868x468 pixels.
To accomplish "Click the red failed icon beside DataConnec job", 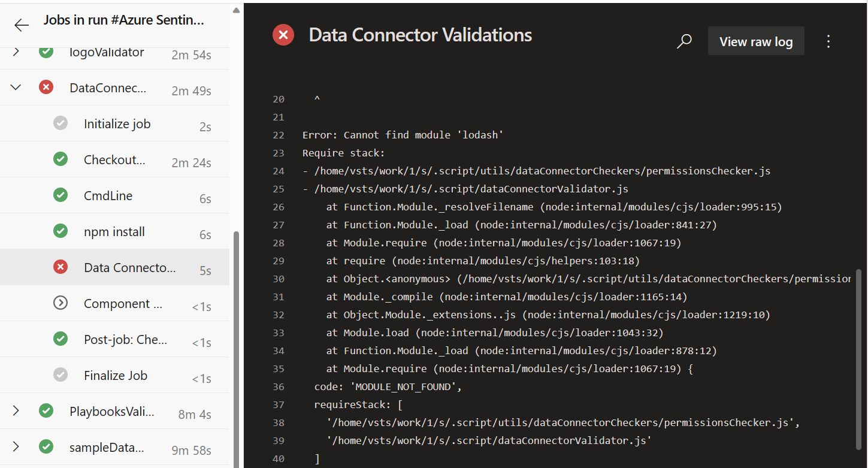I will click(x=46, y=87).
